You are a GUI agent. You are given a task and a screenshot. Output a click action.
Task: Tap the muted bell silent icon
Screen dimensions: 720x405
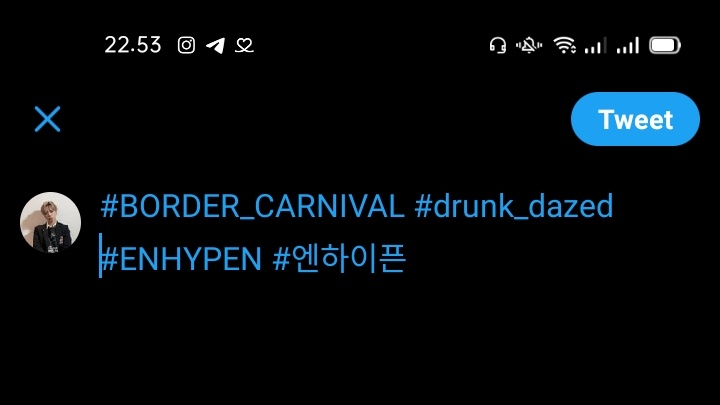click(529, 45)
